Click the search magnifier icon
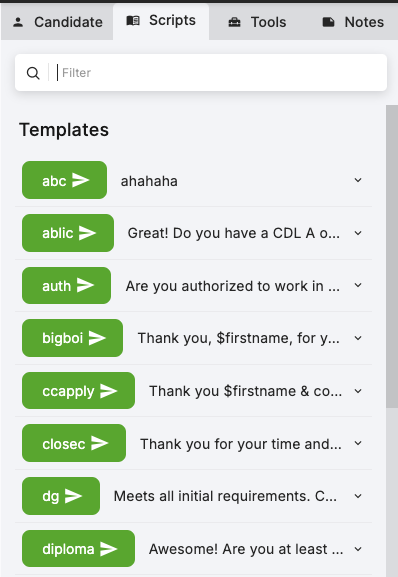This screenshot has width=398, height=577. [33, 73]
